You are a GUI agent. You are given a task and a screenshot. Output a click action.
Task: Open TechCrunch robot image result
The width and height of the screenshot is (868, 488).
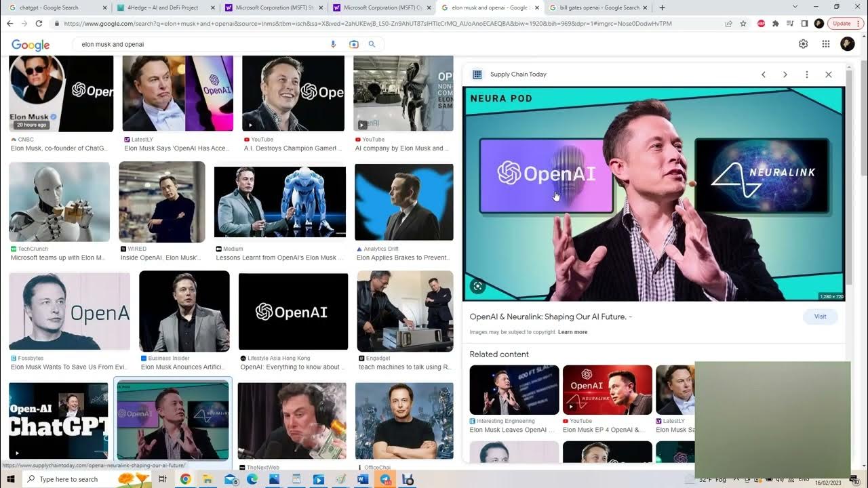(x=59, y=202)
